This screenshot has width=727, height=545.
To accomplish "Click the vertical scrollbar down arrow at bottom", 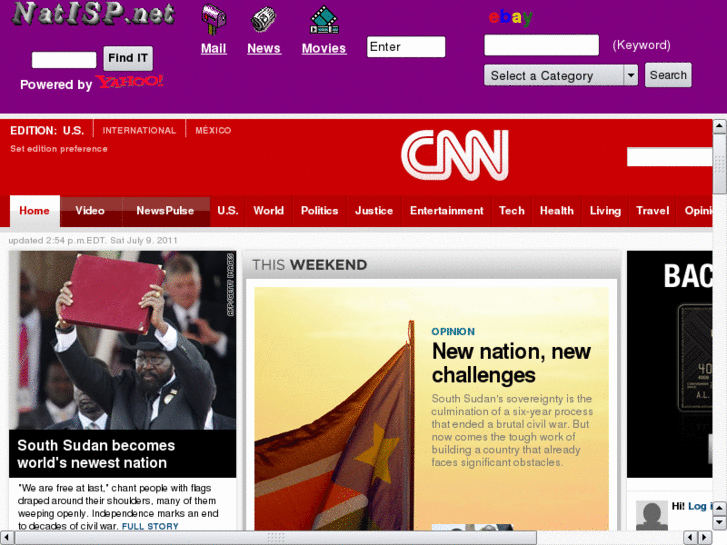I will click(719, 522).
